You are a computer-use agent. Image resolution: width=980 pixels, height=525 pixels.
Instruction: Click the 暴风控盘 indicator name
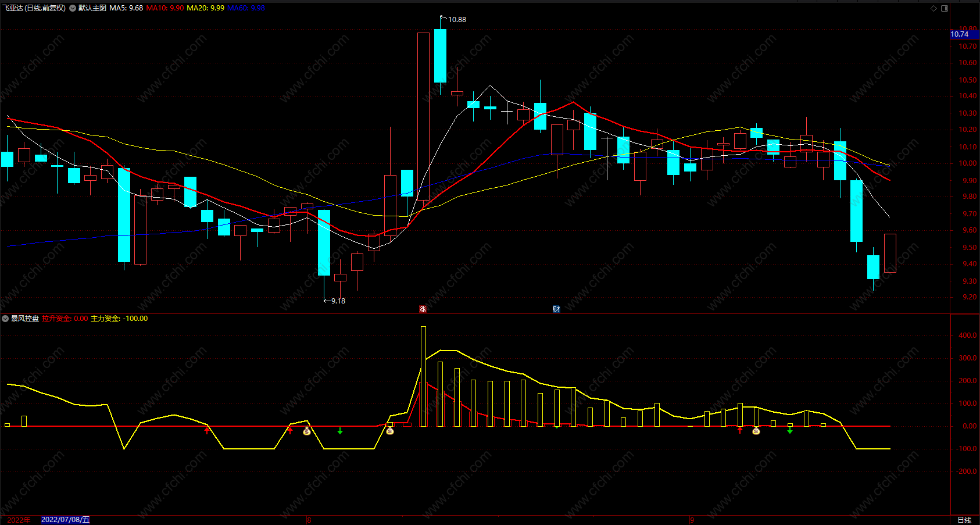25,319
